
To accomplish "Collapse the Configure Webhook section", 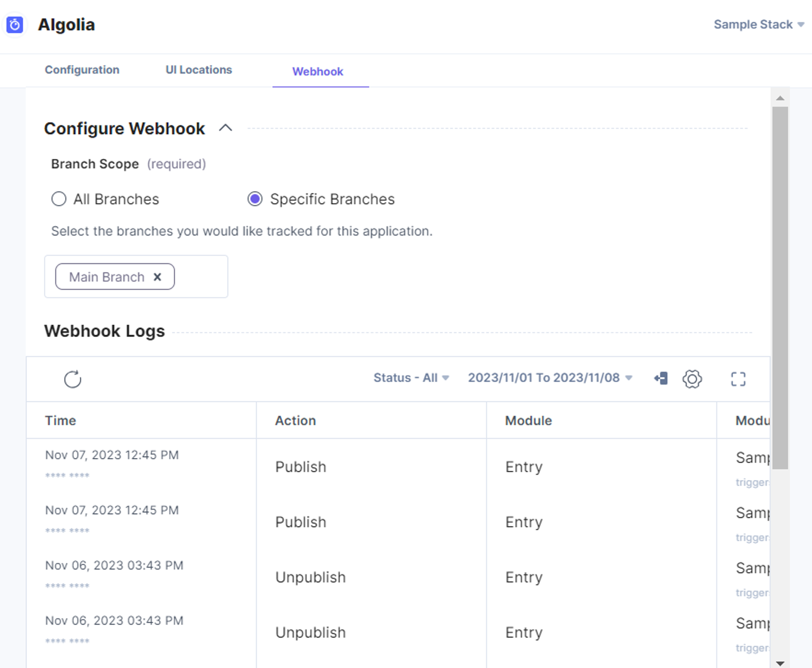I will pos(225,128).
